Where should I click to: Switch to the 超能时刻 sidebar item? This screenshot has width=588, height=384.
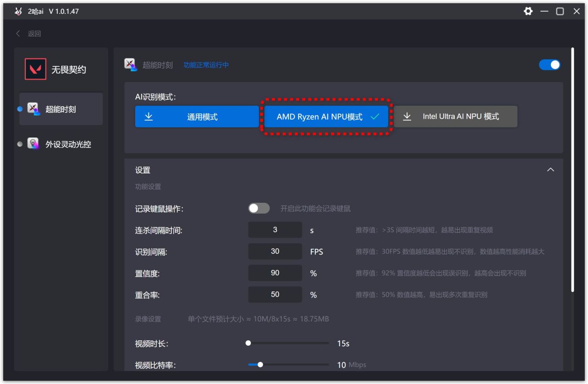click(x=61, y=109)
